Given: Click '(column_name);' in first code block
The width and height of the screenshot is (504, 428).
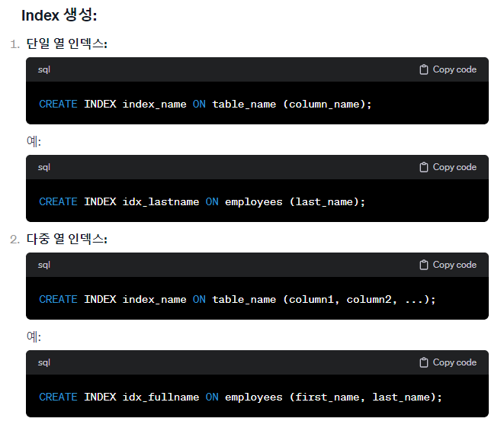Looking at the screenshot, I should (327, 105).
